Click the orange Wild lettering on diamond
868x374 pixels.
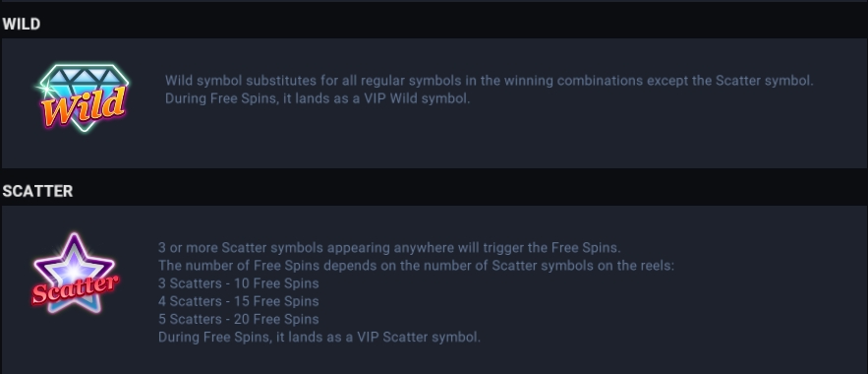point(84,107)
